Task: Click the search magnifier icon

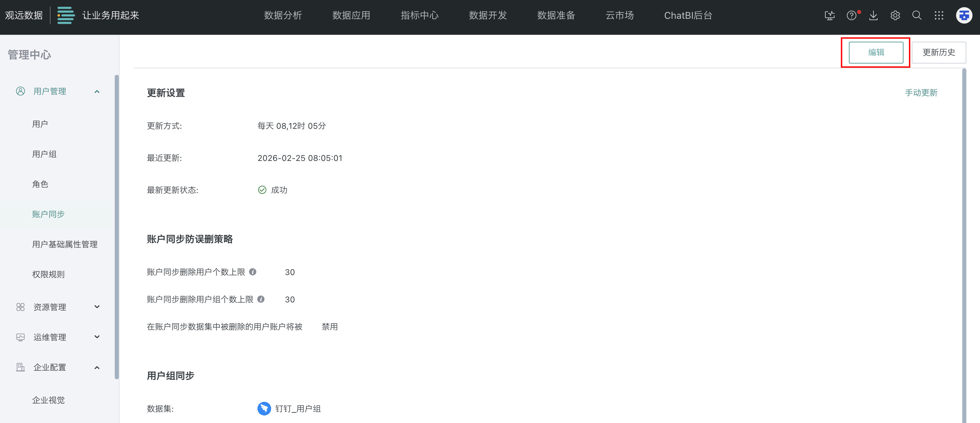Action: click(917, 16)
